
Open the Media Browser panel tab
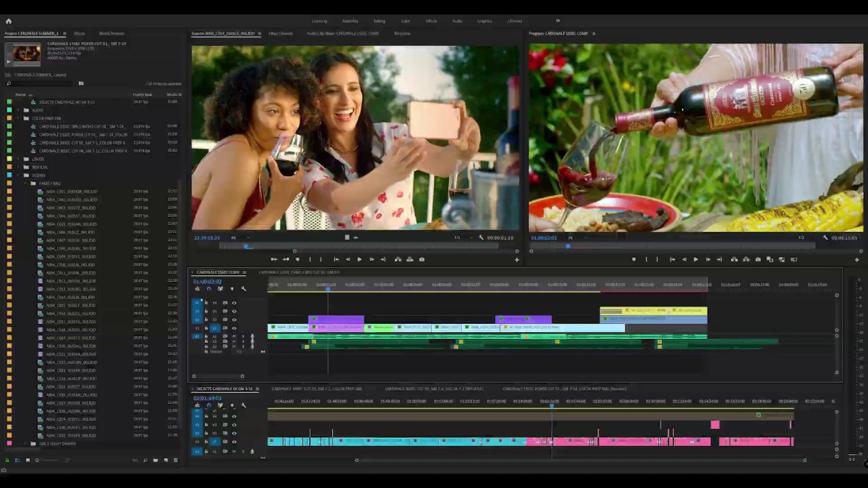(112, 33)
